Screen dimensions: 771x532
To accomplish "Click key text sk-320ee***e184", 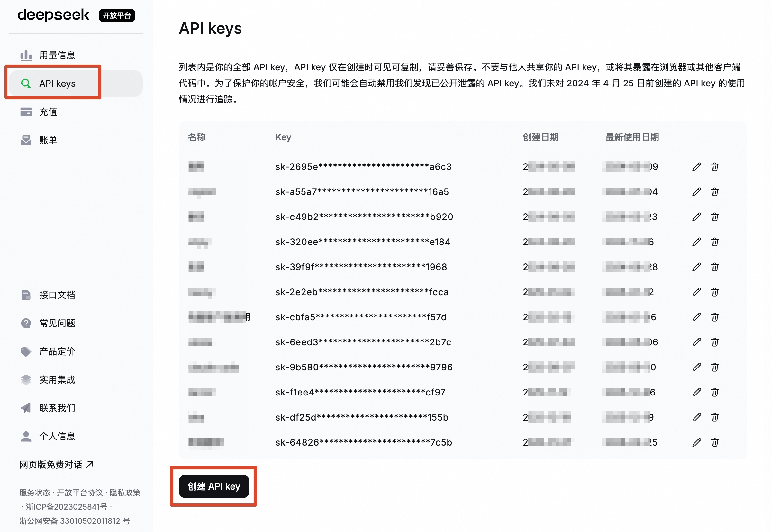I will [363, 242].
